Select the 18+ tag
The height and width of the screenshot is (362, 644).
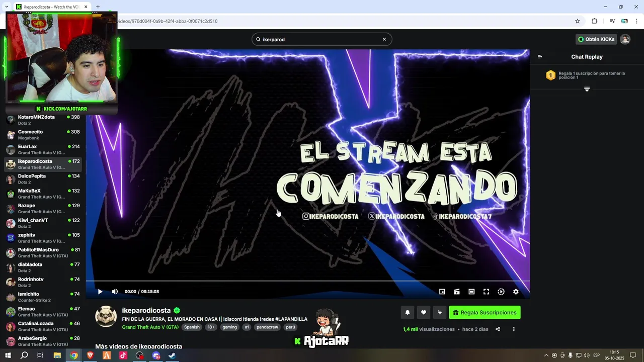(211, 327)
